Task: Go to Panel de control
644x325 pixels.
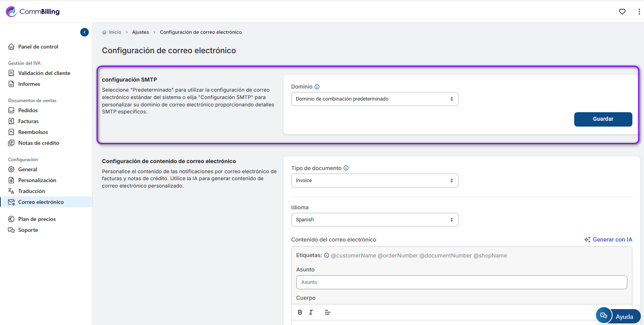Action: tap(38, 47)
